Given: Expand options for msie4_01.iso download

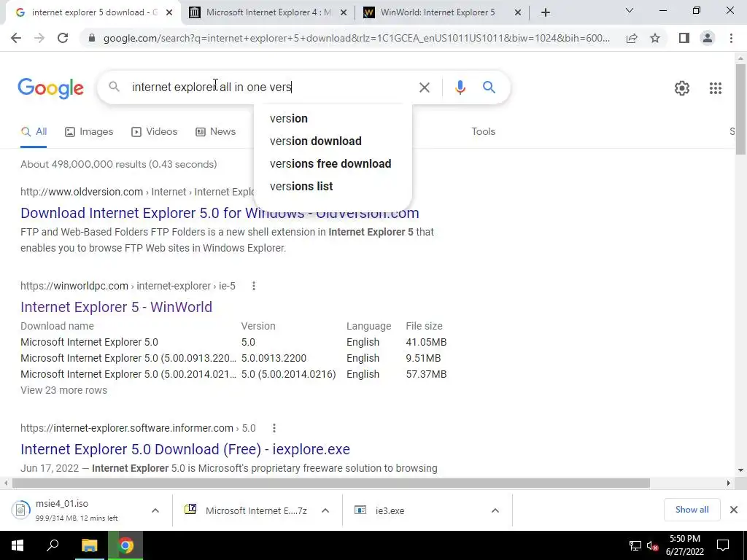Looking at the screenshot, I should [x=155, y=510].
